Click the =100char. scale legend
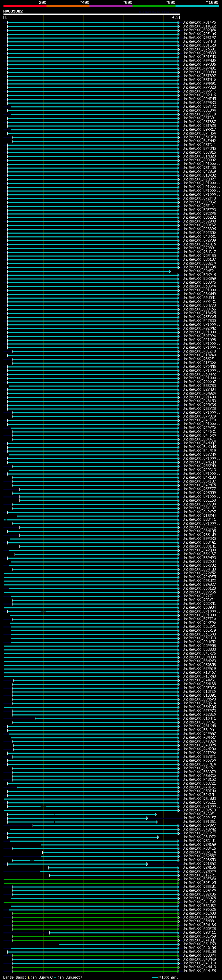 pyautogui.click(x=165, y=977)
